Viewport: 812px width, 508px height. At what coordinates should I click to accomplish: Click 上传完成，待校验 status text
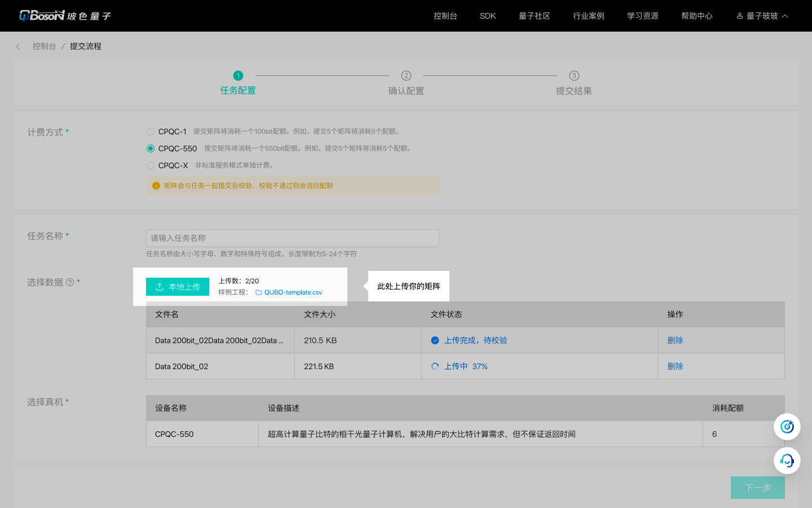pos(476,340)
